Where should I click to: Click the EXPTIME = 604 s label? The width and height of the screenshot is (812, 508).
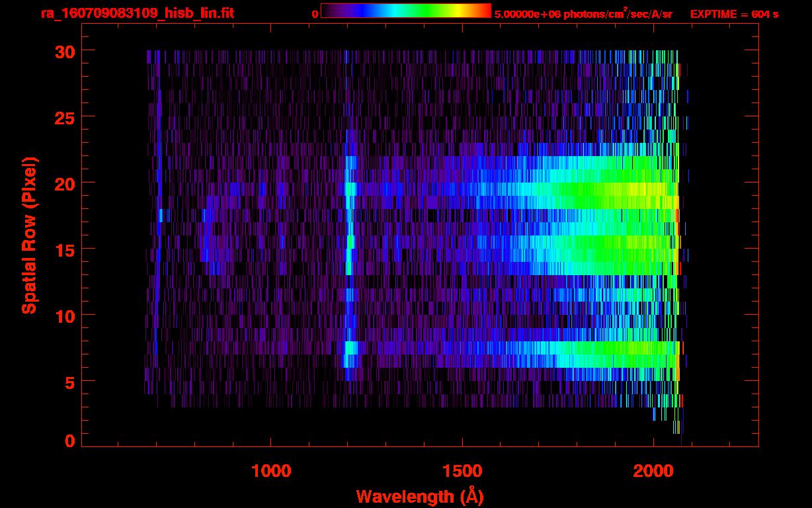pos(734,14)
